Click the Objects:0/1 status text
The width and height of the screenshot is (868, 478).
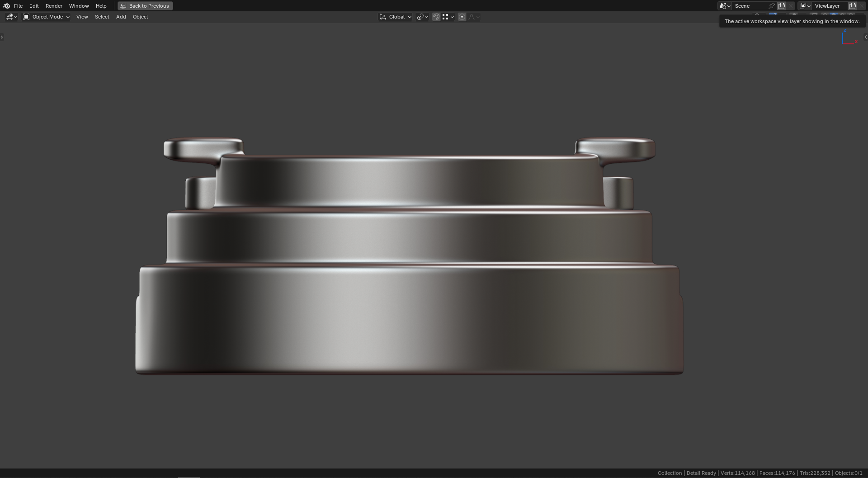pos(849,473)
